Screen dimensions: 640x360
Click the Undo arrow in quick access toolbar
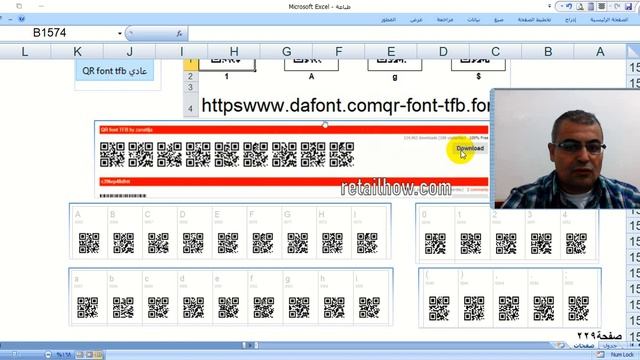[x=569, y=7]
